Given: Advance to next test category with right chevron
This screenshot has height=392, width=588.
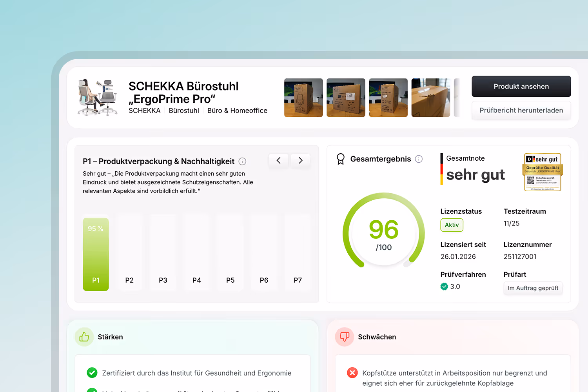Looking at the screenshot, I should (x=301, y=160).
